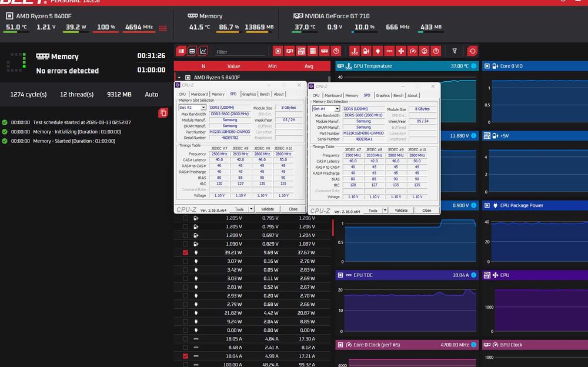Click the info circle on Core 0 Clock graph
Screen dimensions: 588x367
point(473,345)
